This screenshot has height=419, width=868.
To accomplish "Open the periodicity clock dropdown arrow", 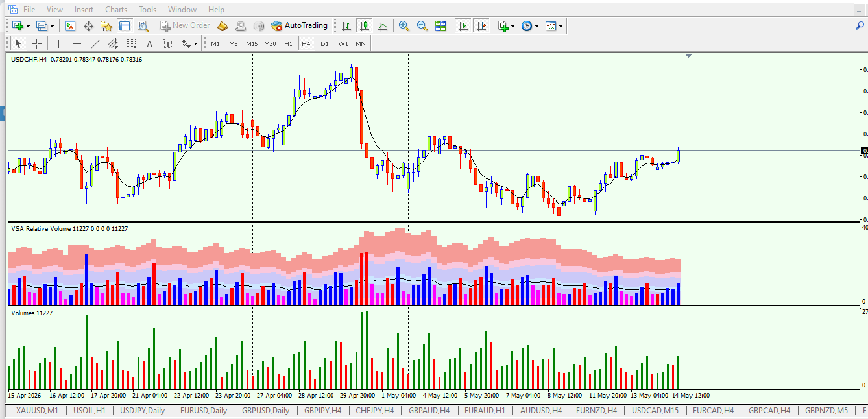I will tap(536, 27).
